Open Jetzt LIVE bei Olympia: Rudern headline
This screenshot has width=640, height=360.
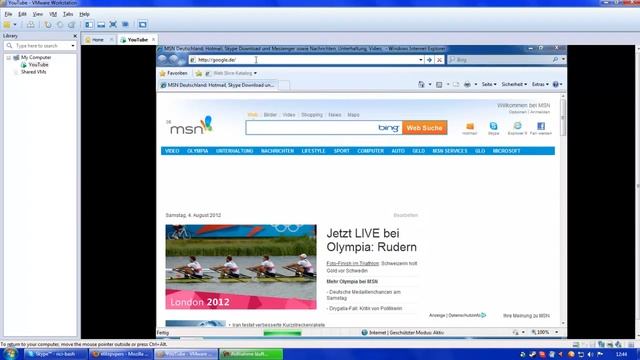(371, 240)
